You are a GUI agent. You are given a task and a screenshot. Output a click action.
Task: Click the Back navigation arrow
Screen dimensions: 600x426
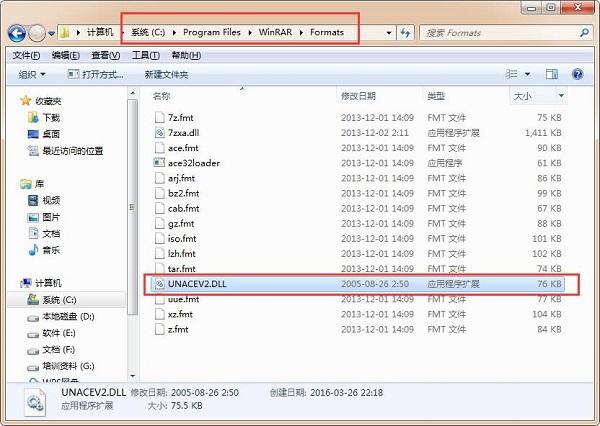click(17, 33)
